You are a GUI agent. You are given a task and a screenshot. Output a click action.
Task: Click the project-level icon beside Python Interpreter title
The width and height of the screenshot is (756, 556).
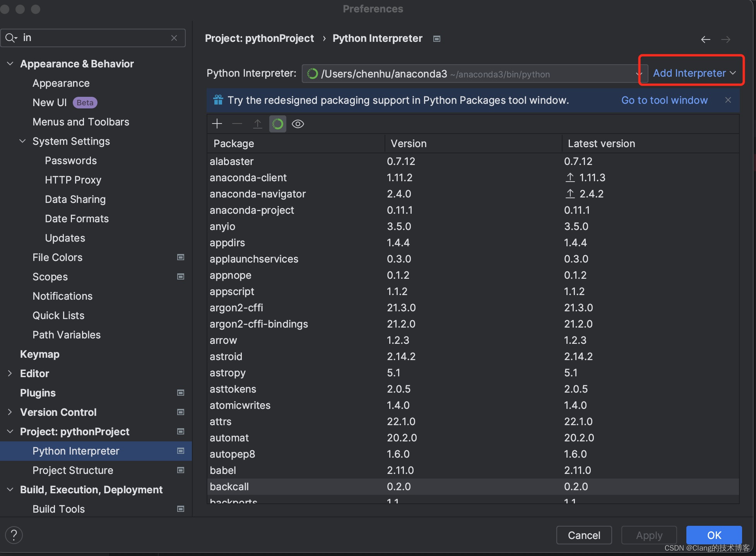[x=437, y=39]
